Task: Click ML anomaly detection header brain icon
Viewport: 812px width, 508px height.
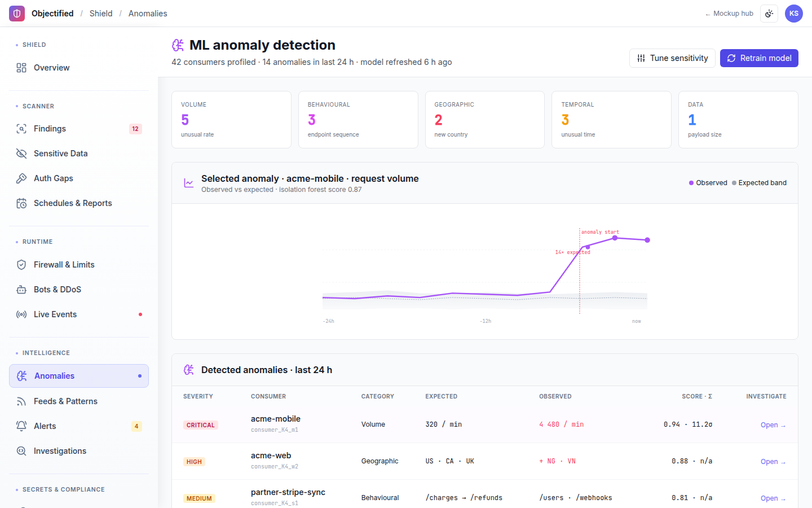Action: pyautogui.click(x=178, y=45)
